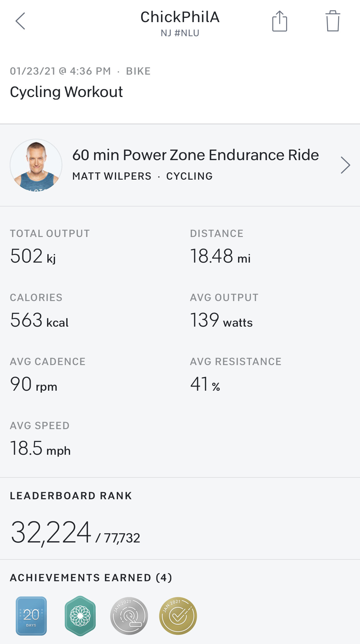Screen dimensions: 360x644
Task: Tap the Achievements Earned (4) heading
Action: (91, 578)
